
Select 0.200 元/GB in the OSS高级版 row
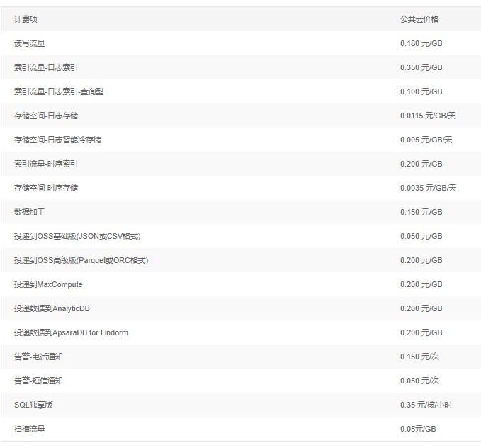point(421,260)
